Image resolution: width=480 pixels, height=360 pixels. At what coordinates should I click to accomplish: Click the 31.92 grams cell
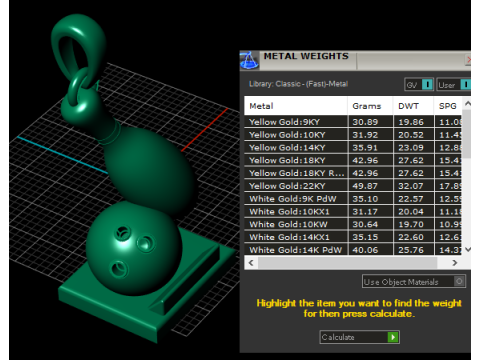370,135
